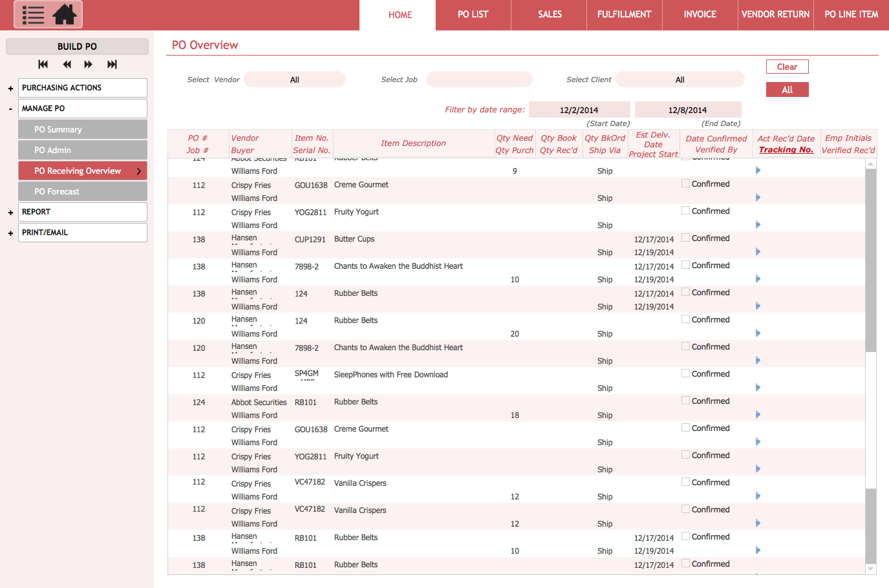
Task: Open the Select Vendor dropdown
Action: (x=295, y=79)
